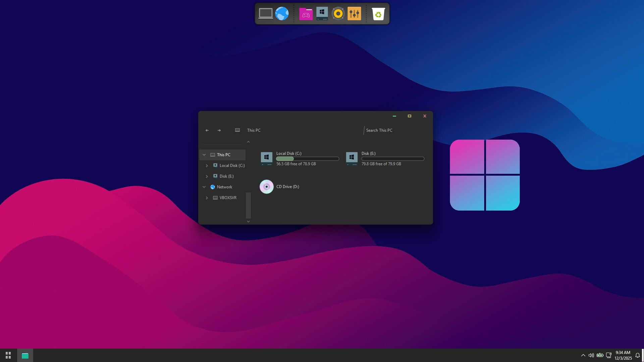644x362 pixels.
Task: Collapse the Network tree node
Action: pyautogui.click(x=204, y=187)
